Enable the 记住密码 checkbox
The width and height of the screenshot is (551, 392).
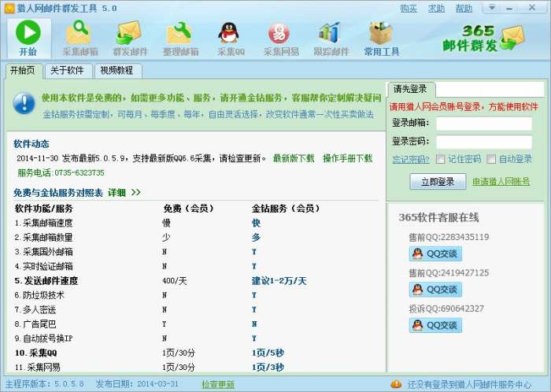(x=440, y=159)
